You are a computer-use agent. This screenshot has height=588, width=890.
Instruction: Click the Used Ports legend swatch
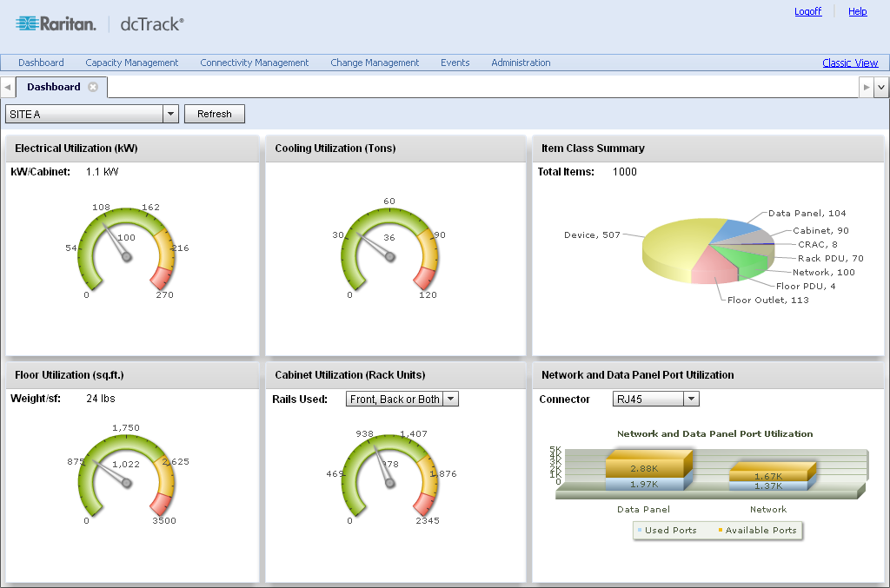click(639, 530)
